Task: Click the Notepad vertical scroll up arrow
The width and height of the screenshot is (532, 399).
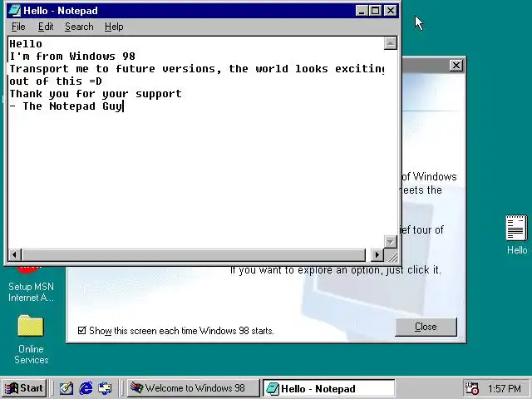Action: click(390, 43)
